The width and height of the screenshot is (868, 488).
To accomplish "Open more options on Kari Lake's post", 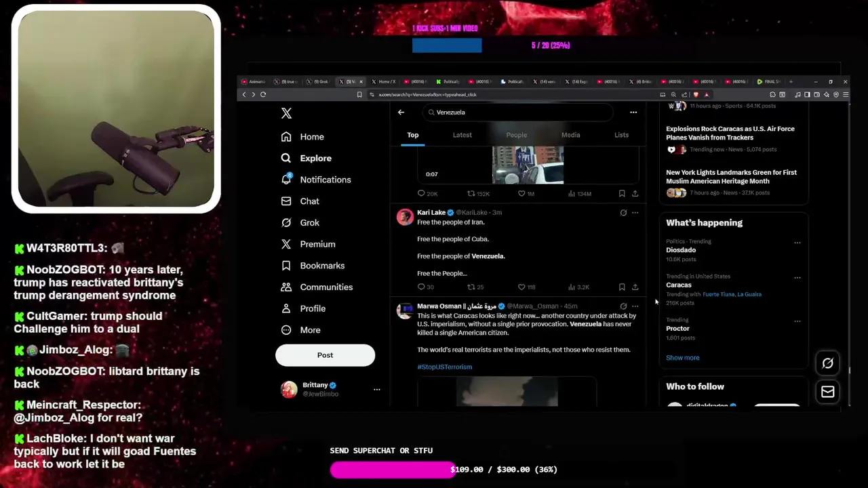I will tap(635, 213).
